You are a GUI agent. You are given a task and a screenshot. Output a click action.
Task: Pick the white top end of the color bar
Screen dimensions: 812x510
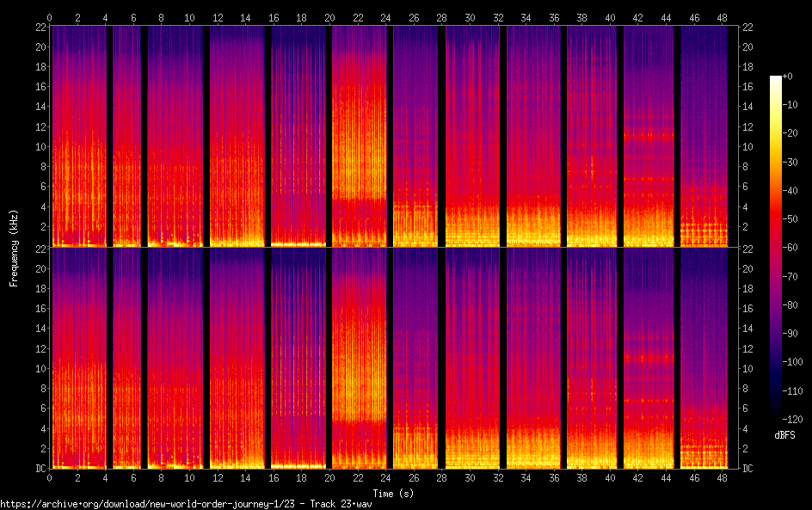pos(776,79)
